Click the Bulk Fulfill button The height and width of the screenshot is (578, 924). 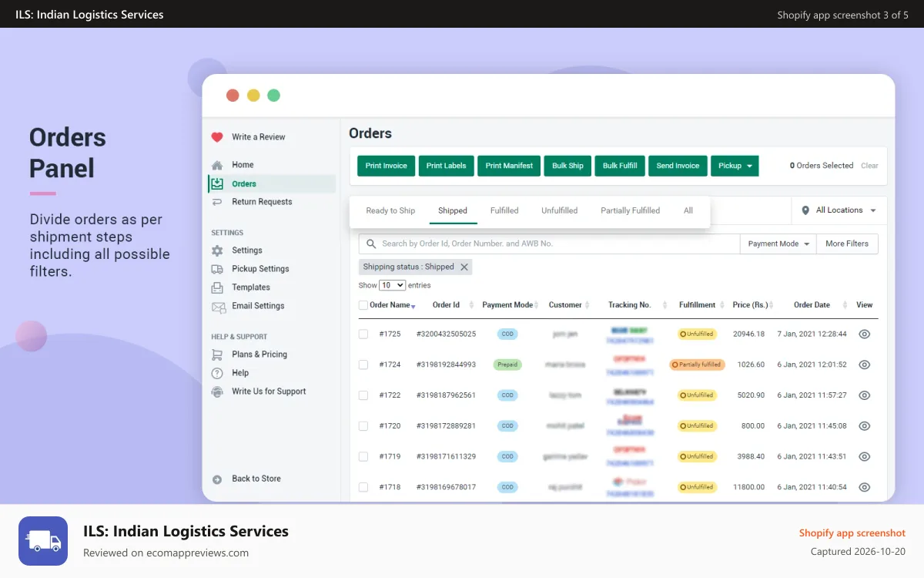click(x=620, y=166)
